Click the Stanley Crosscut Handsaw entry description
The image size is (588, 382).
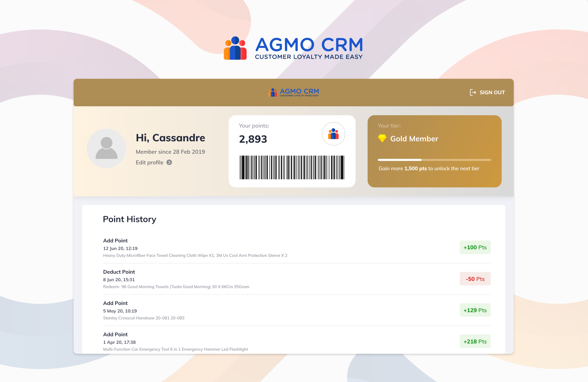144,318
